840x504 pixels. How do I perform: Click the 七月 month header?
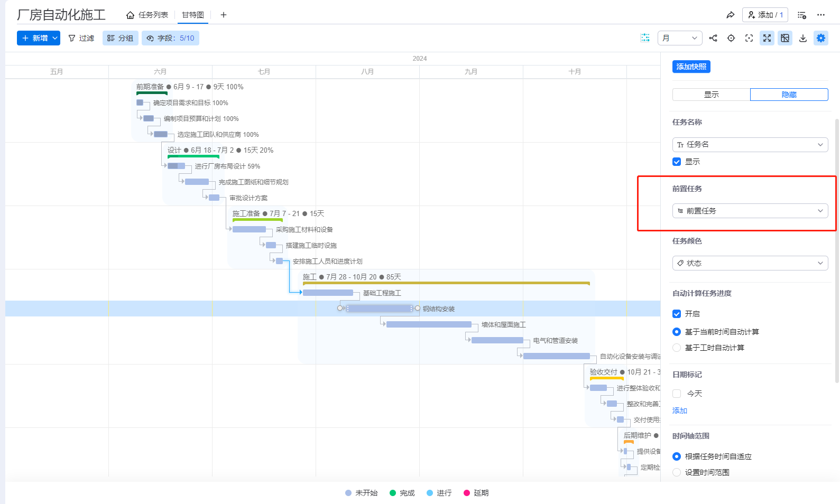coord(264,72)
